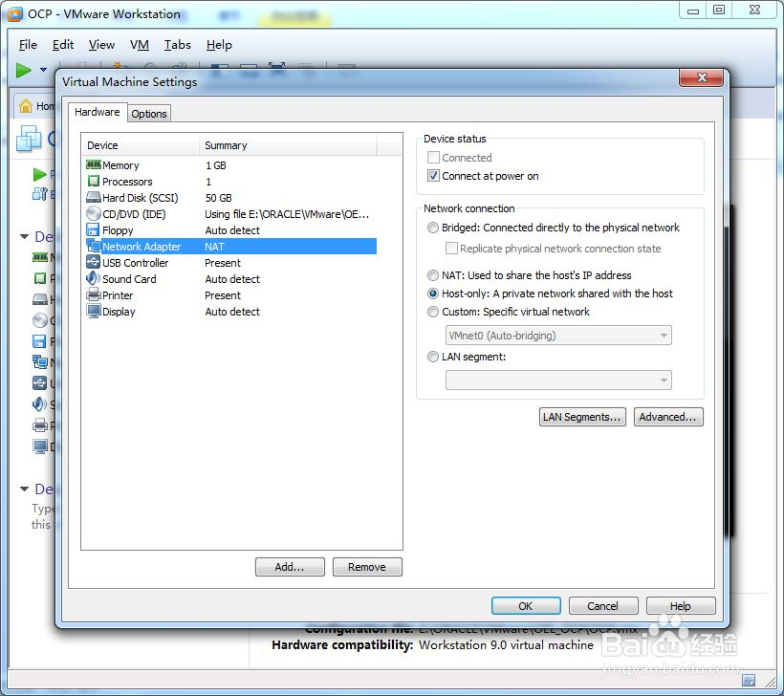Click the Add... button
The width and height of the screenshot is (784, 696).
point(290,567)
